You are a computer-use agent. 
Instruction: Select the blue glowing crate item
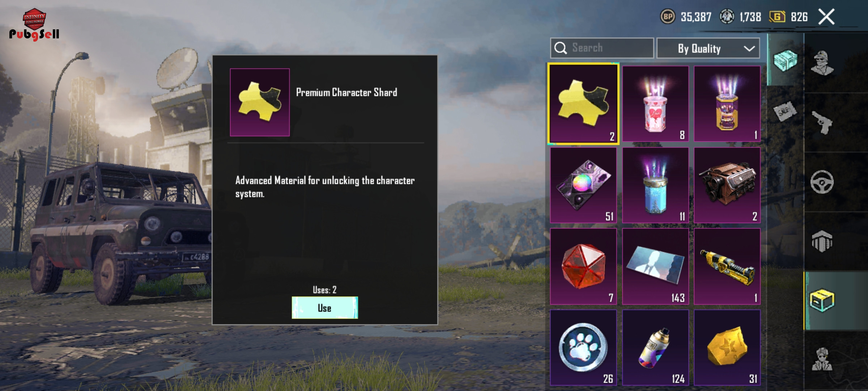[x=655, y=185]
